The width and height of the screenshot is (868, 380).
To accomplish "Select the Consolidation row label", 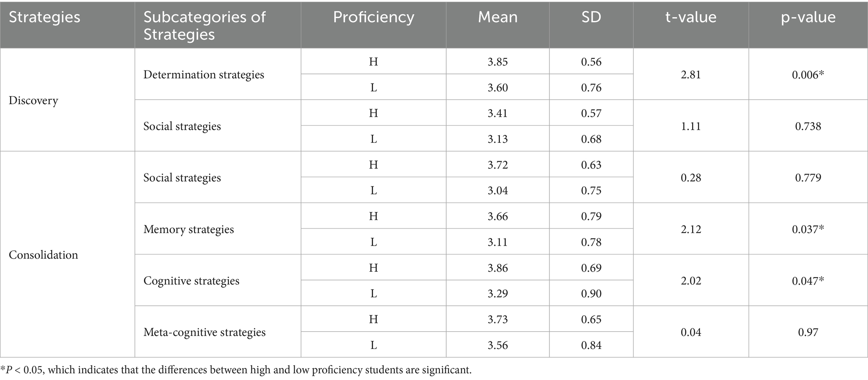I will pos(43,255).
